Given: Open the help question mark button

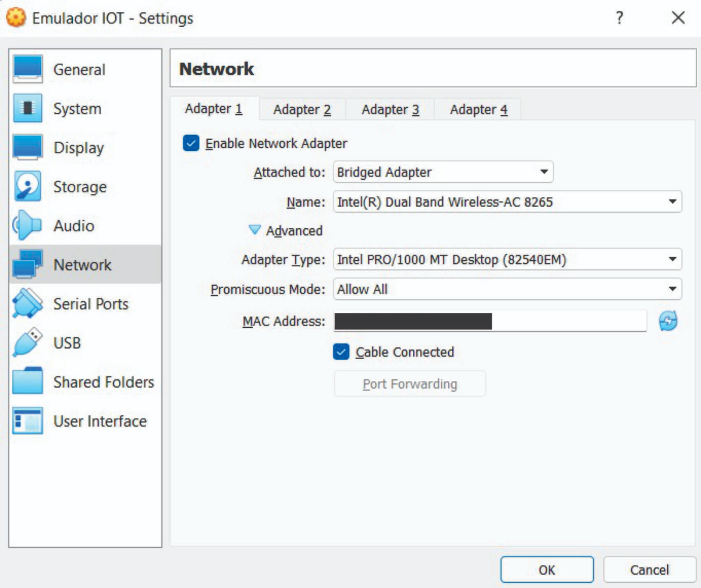Looking at the screenshot, I should pos(620,18).
